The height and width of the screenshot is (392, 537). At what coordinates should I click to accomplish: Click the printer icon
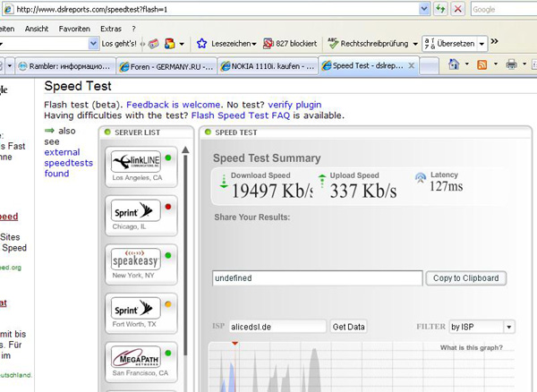pyautogui.click(x=510, y=65)
